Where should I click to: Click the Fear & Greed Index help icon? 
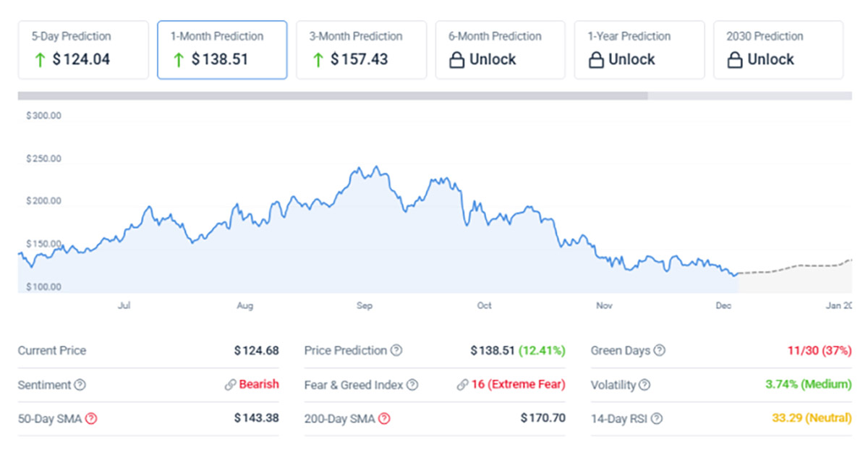click(412, 385)
